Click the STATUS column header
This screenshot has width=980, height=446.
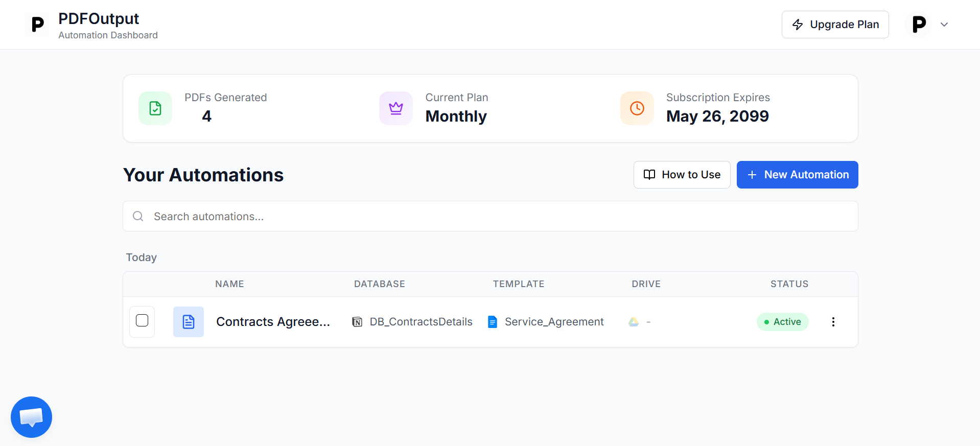coord(789,284)
